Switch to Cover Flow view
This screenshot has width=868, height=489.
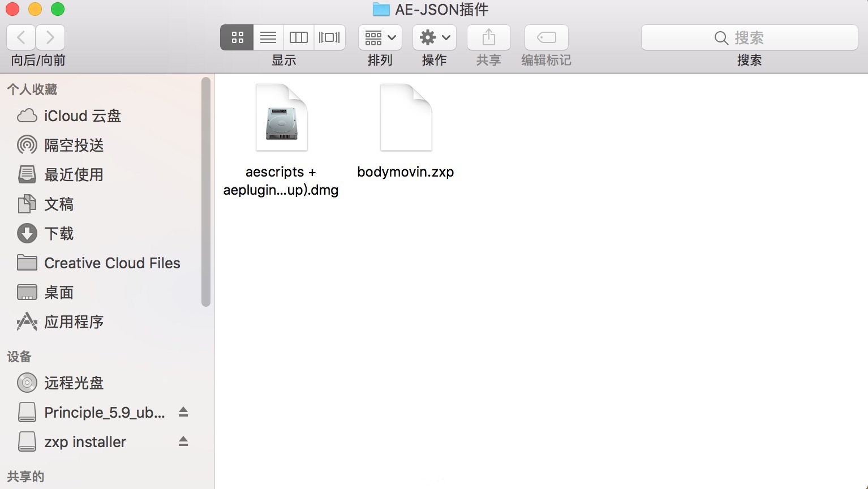(329, 37)
